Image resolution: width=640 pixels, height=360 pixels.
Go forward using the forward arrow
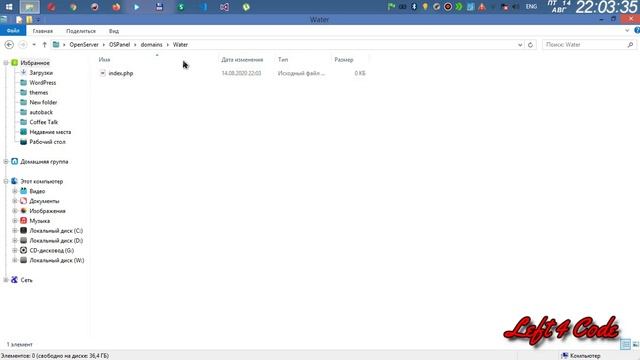[23, 44]
